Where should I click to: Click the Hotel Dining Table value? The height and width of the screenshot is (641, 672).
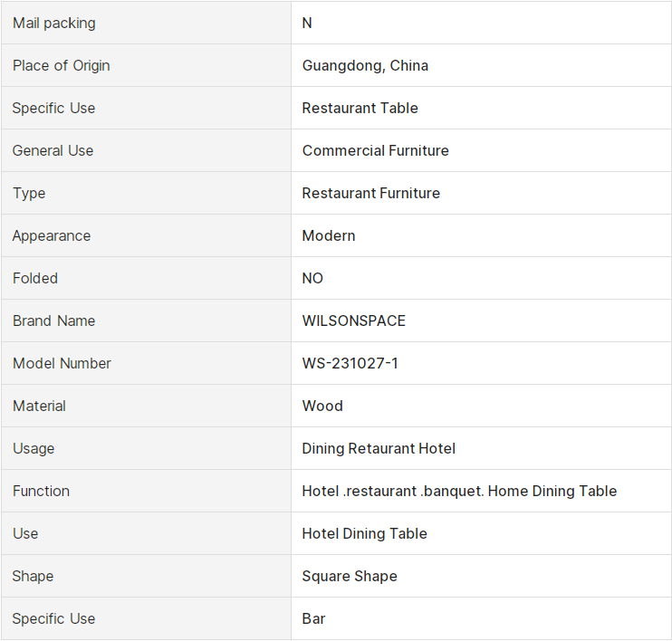pos(365,533)
